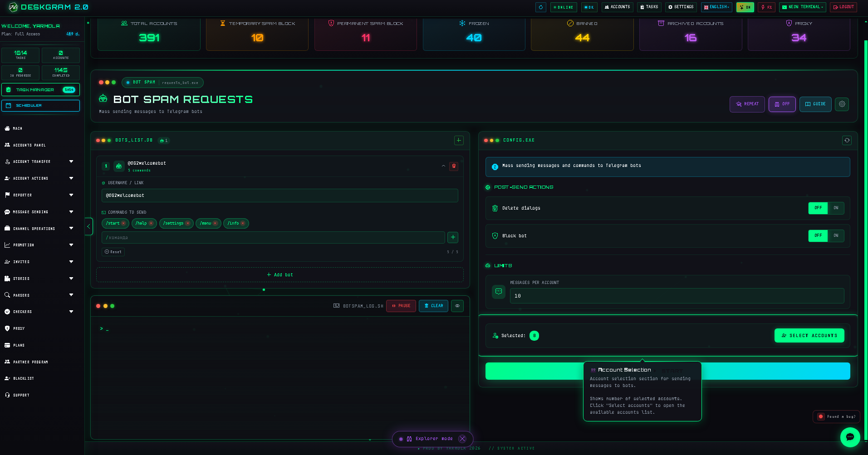Remove the /start command chip
The image size is (868, 455).
point(123,223)
